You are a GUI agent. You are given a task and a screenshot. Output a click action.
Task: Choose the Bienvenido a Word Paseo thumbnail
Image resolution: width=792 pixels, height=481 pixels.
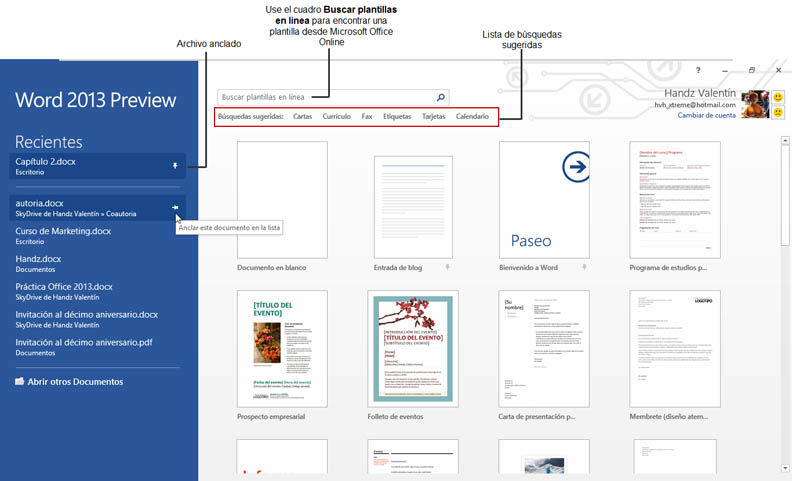point(544,200)
